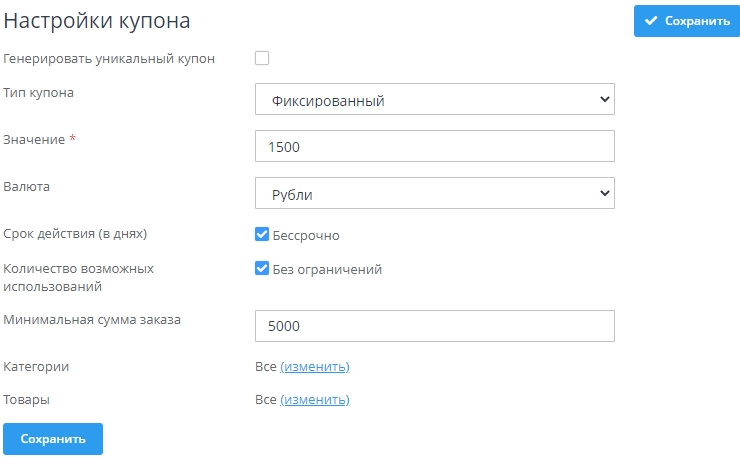Viewport: 740px width, 474px height.
Task: Click the Генерировать уникальный купон label text
Action: [x=109, y=59]
